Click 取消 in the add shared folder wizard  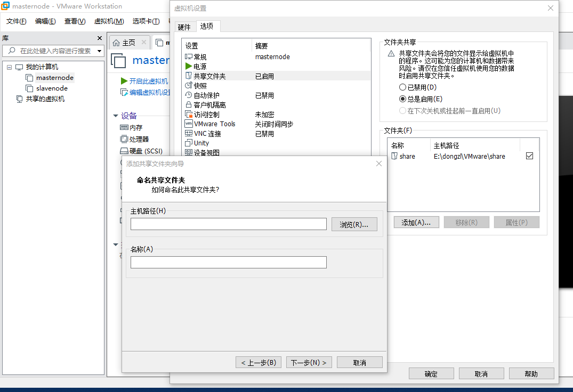[360, 362]
